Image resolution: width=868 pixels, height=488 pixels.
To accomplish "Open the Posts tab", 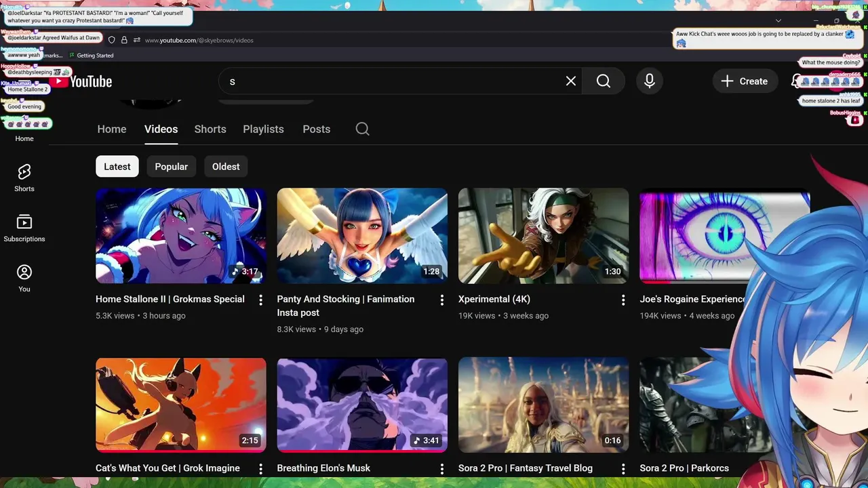I will [316, 129].
